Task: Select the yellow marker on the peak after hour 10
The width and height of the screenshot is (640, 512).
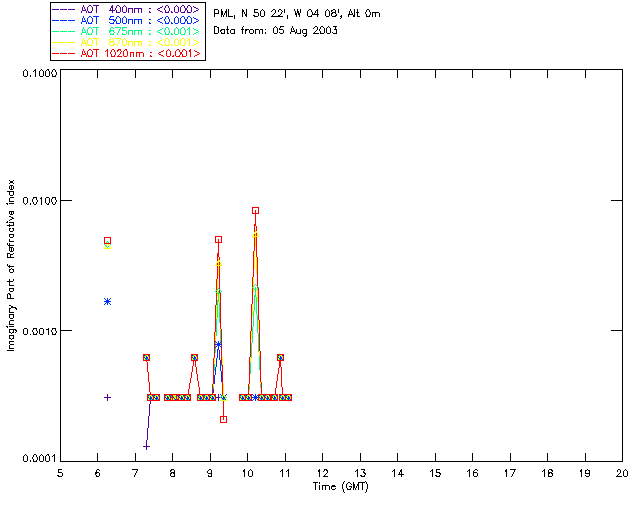Action: (x=256, y=235)
